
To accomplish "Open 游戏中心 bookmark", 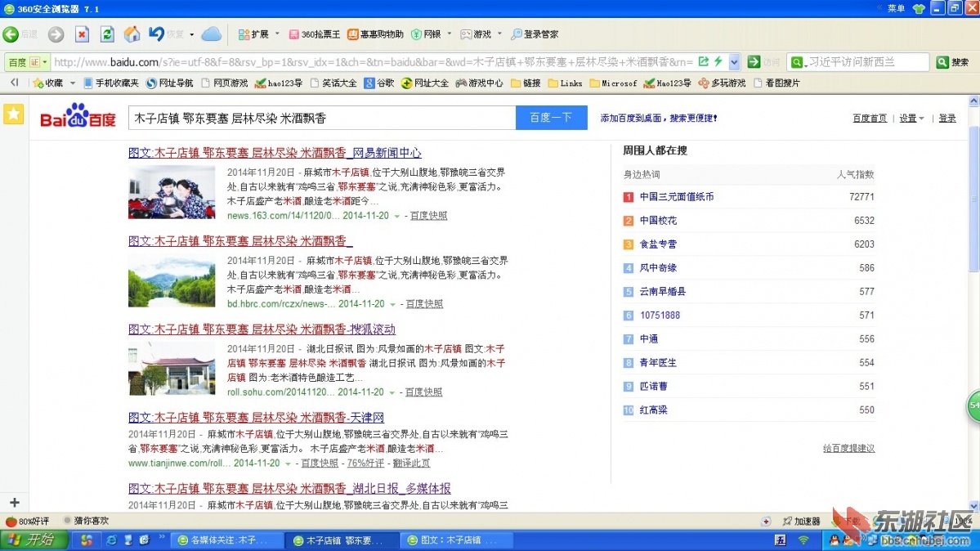I will click(480, 83).
